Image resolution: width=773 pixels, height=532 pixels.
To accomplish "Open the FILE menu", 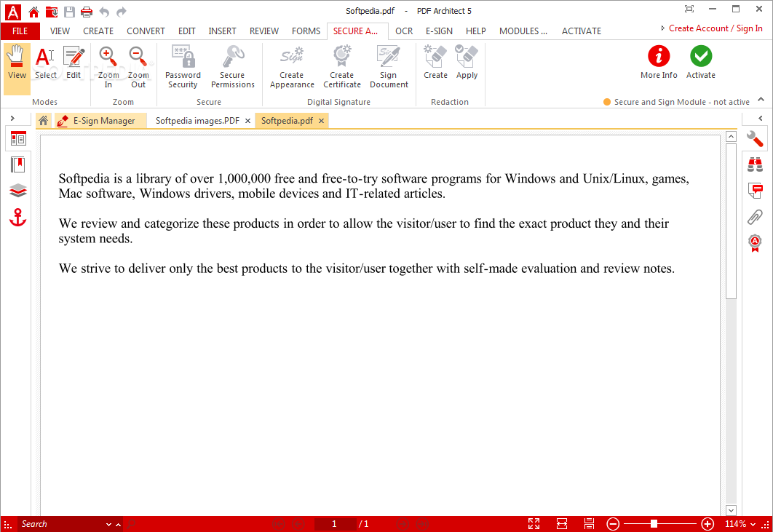I will [x=20, y=31].
